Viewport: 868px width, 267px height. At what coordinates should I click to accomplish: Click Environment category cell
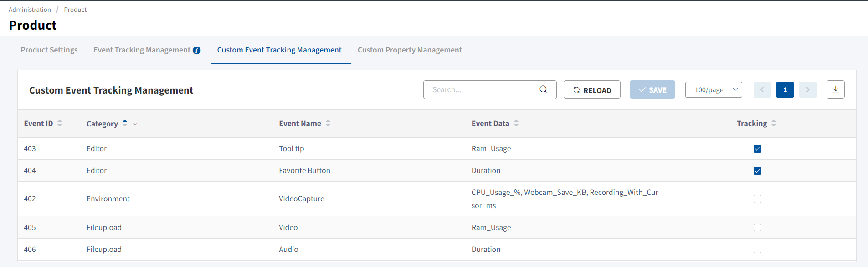point(108,199)
